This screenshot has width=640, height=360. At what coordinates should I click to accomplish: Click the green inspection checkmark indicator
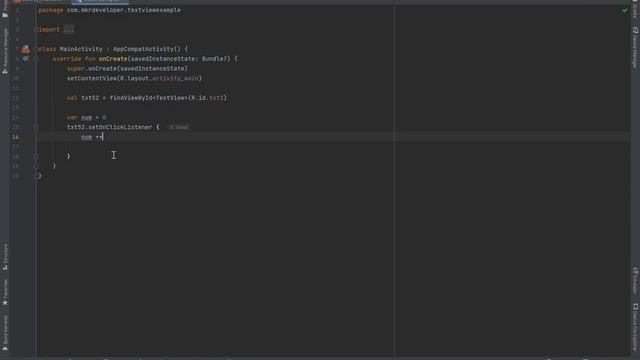click(x=624, y=10)
